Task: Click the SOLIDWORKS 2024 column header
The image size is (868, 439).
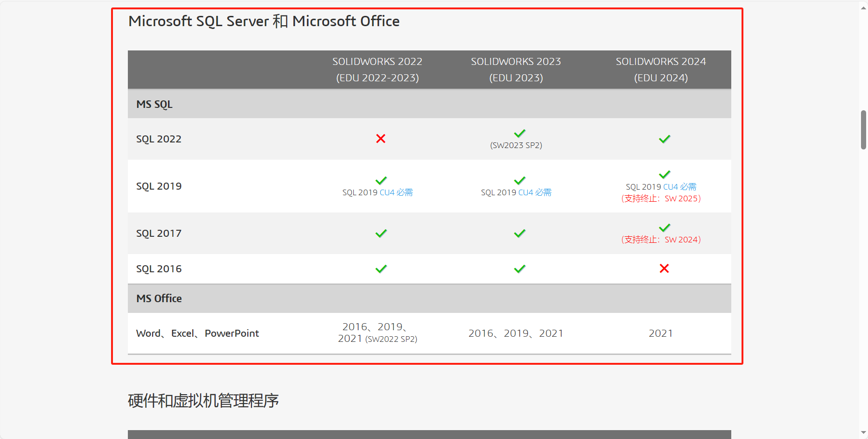Action: click(x=660, y=70)
